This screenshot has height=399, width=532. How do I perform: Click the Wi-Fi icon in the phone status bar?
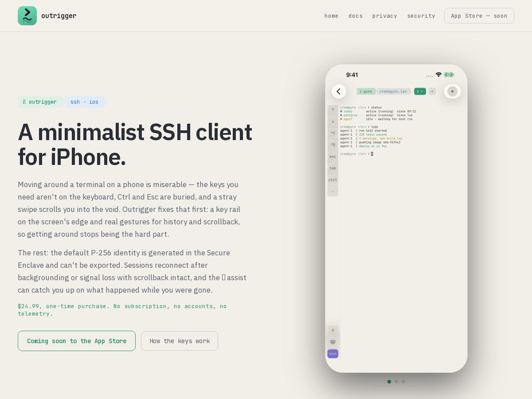tap(438, 74)
